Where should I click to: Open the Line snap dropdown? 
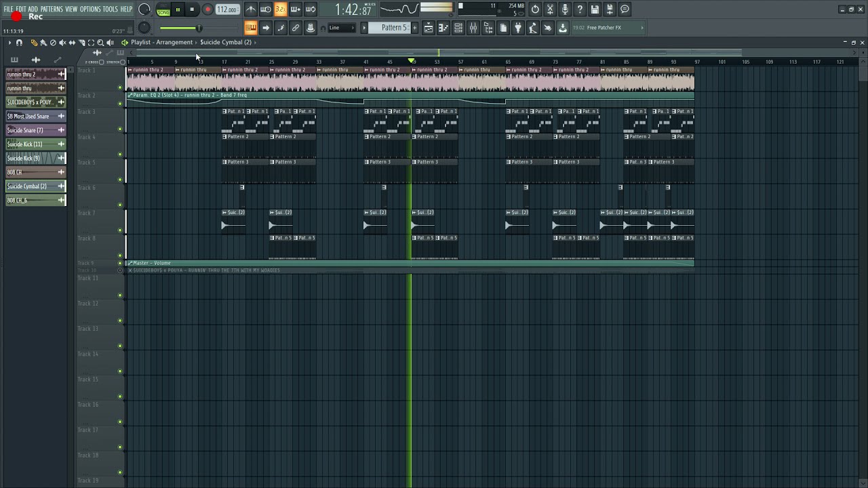[342, 28]
